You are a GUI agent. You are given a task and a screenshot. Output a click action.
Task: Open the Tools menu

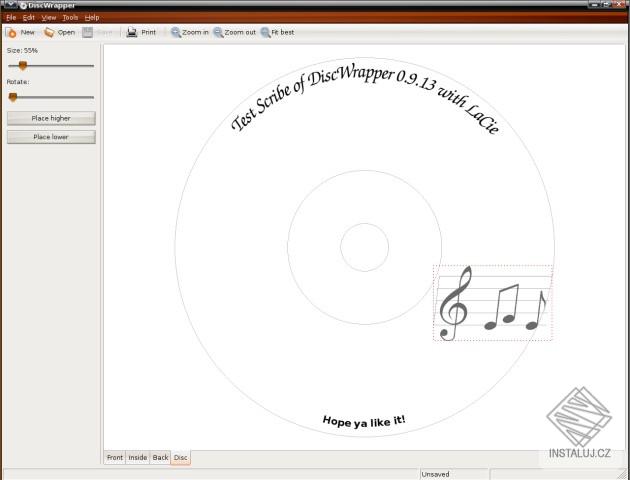(70, 18)
